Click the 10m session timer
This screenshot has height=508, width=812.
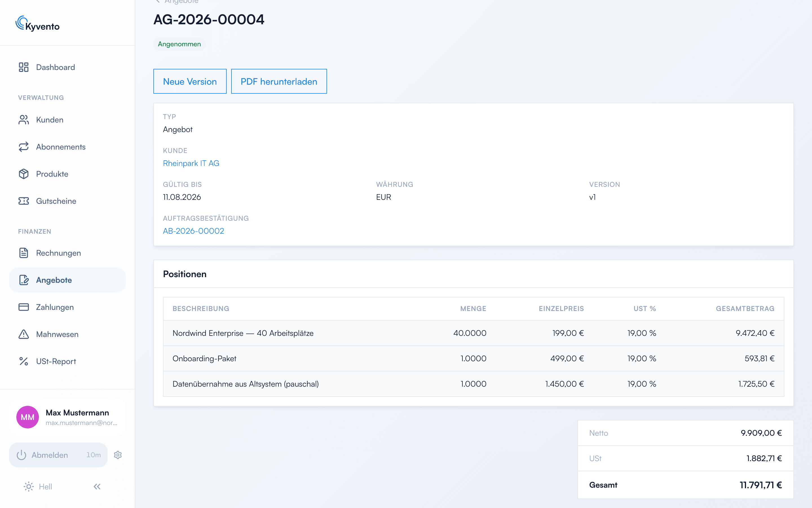point(94,455)
